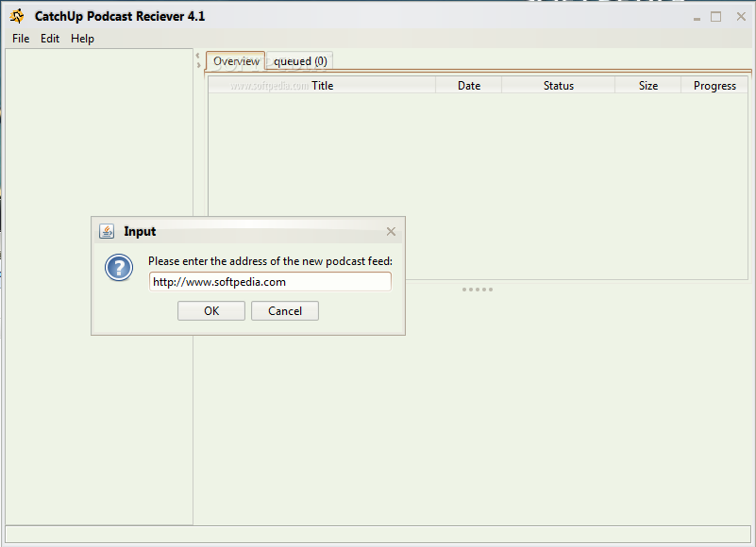The image size is (756, 547).
Task: Sort by the Status column header
Action: [x=558, y=86]
